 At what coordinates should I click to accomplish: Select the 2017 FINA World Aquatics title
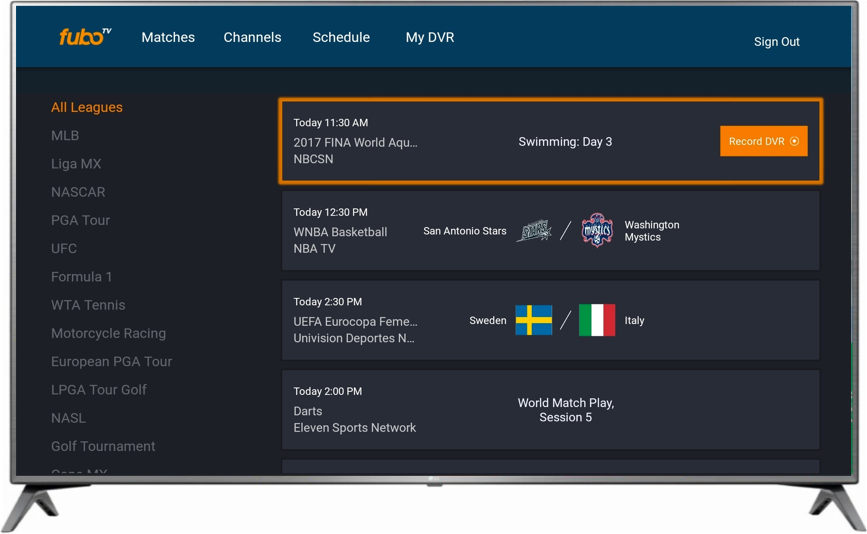pyautogui.click(x=355, y=143)
